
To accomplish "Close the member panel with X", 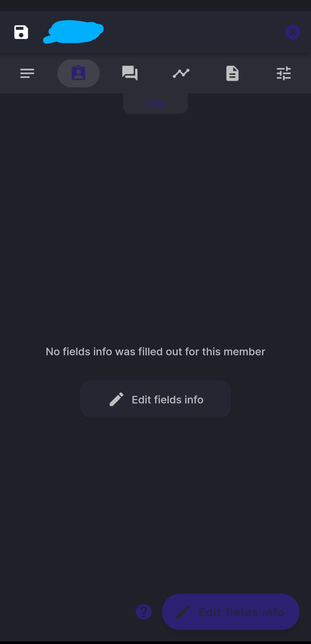I will click(293, 32).
